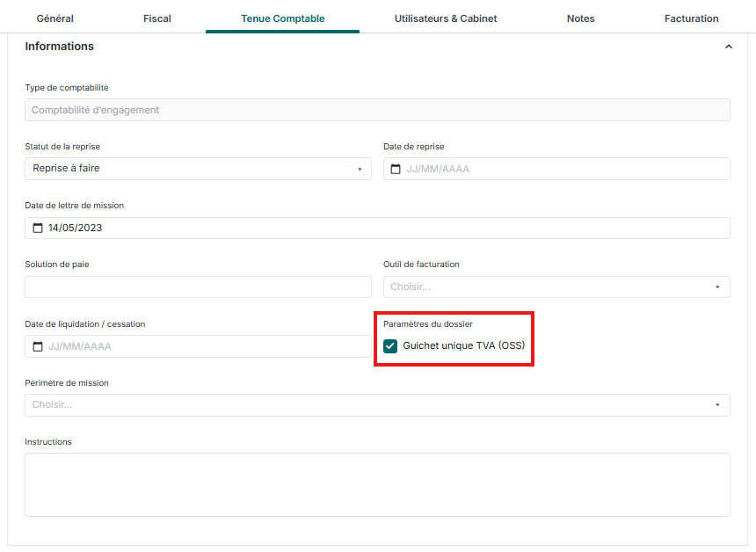
Task: Click calendar icon in Date de lettre de mission
Action: [x=37, y=228]
